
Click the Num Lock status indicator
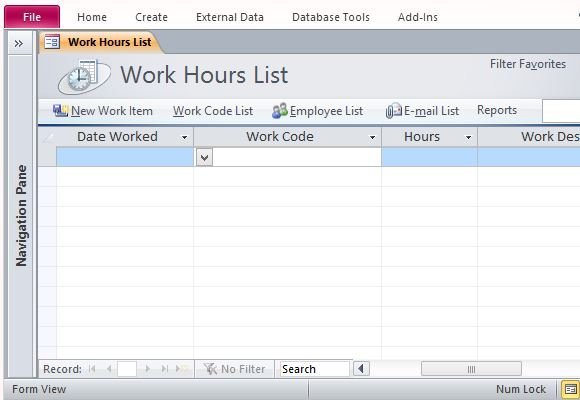point(521,389)
